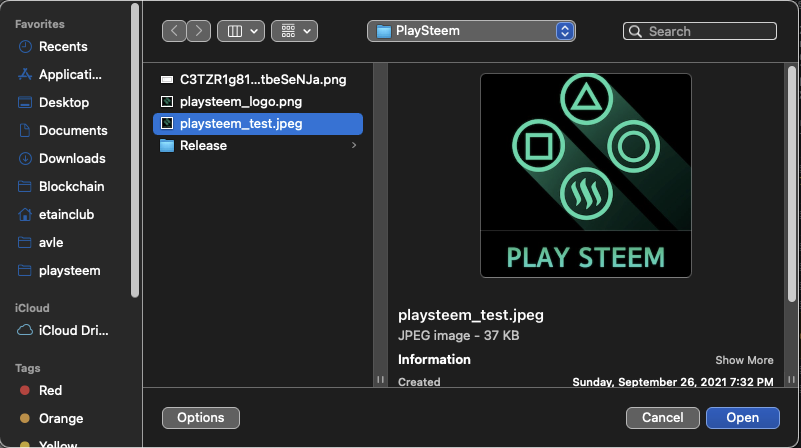This screenshot has width=801, height=448.
Task: Click the Blockchain folder icon
Action: tap(25, 187)
